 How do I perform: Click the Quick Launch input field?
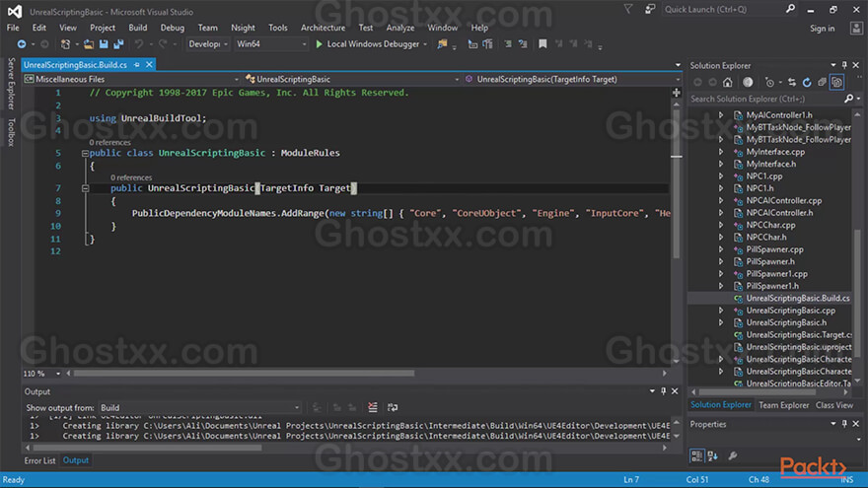point(722,9)
